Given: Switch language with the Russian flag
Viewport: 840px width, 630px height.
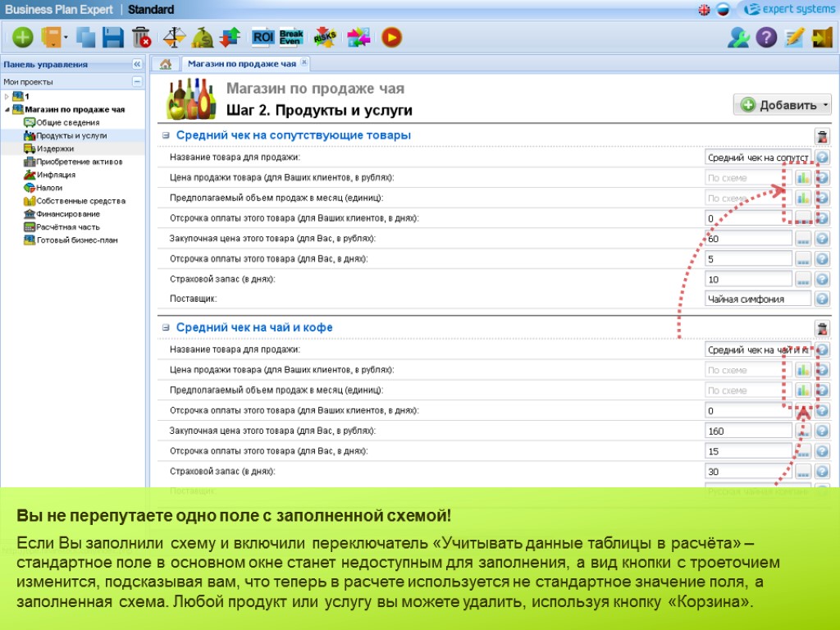Looking at the screenshot, I should [x=723, y=10].
